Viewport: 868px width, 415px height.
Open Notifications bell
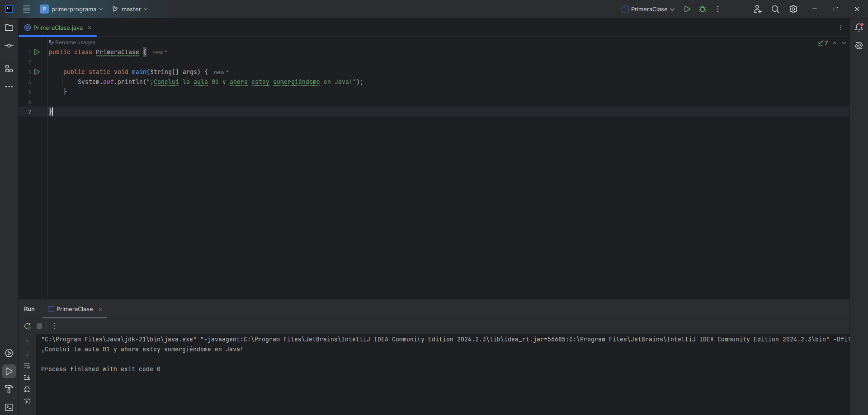point(859,28)
